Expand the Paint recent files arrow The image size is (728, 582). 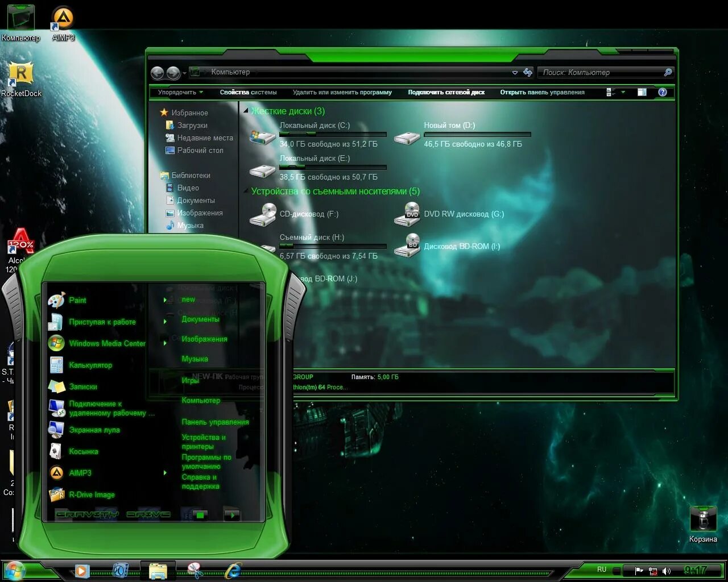(165, 300)
